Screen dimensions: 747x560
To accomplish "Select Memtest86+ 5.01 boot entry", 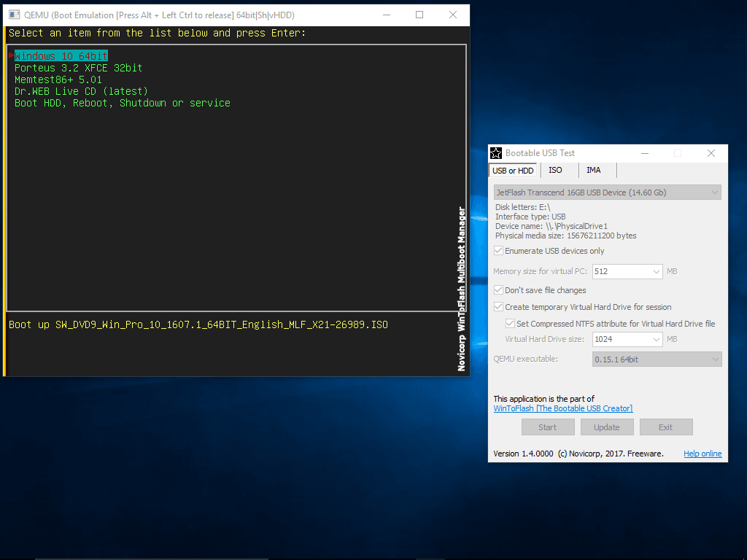I will point(58,79).
